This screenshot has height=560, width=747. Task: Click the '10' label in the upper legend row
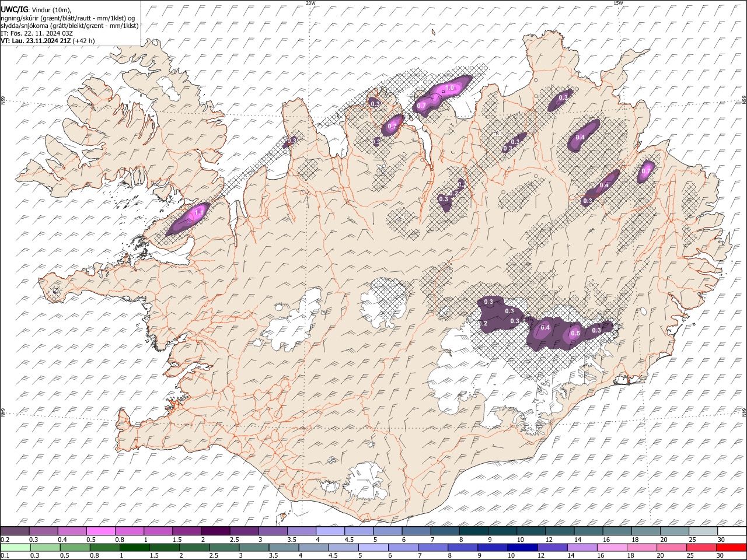pyautogui.click(x=519, y=540)
